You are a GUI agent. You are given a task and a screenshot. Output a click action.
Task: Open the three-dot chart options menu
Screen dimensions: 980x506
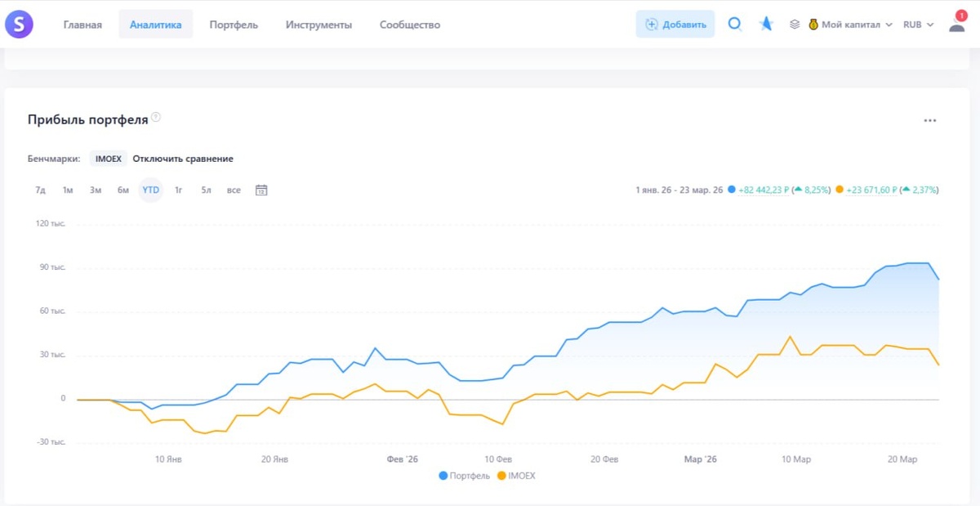(x=930, y=120)
